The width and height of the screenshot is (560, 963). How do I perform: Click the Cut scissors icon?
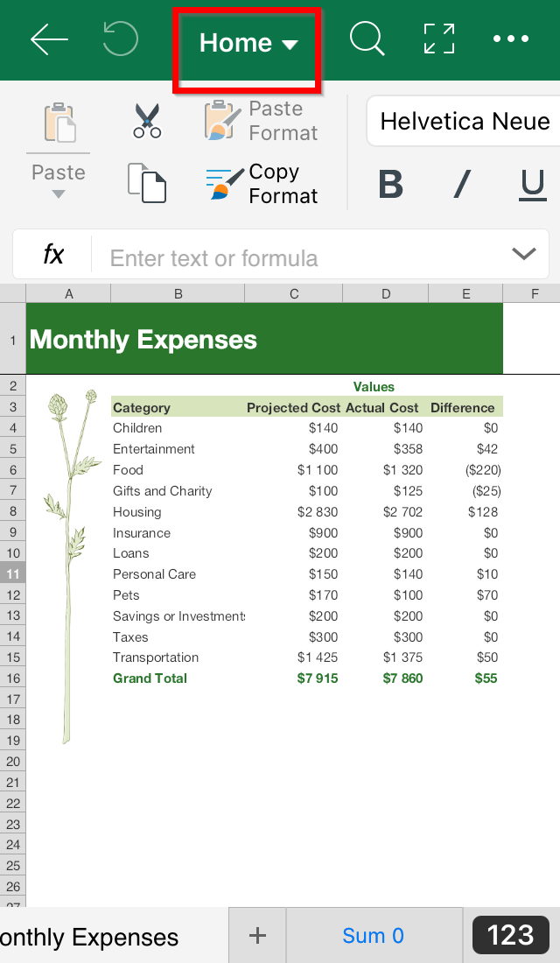147,121
